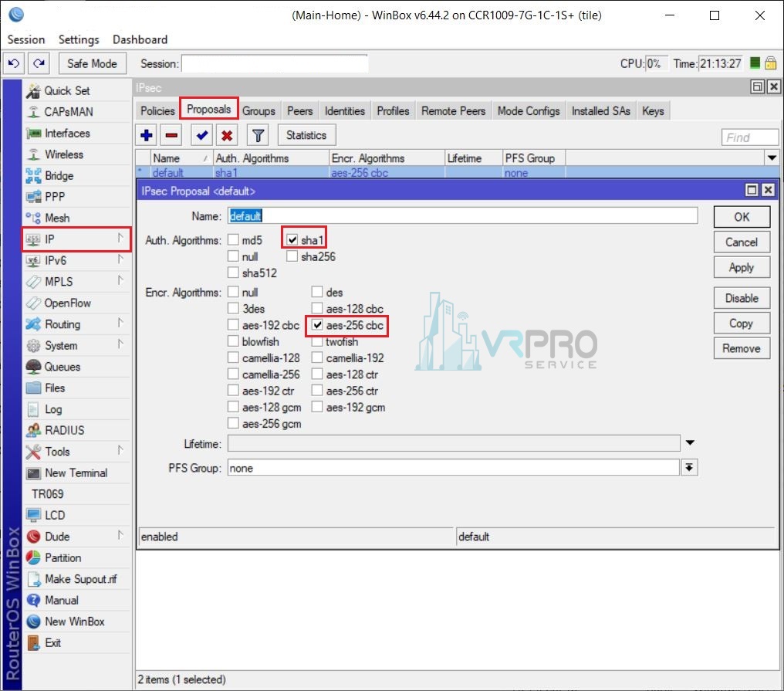Expand the MPLS submenu
The image size is (784, 691).
120,280
